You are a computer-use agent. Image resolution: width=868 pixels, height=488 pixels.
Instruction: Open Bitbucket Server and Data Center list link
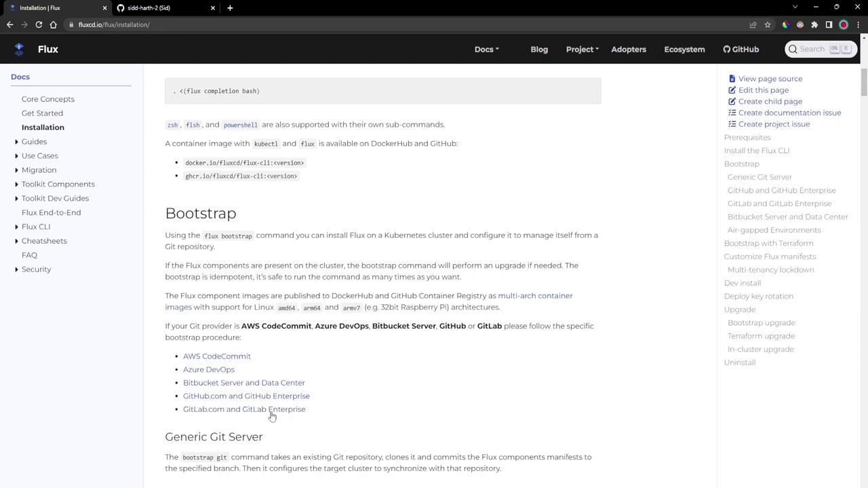244,383
